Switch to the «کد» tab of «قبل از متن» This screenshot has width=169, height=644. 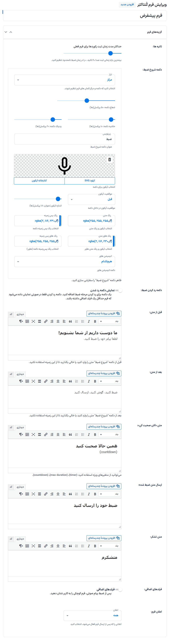[11, 314]
